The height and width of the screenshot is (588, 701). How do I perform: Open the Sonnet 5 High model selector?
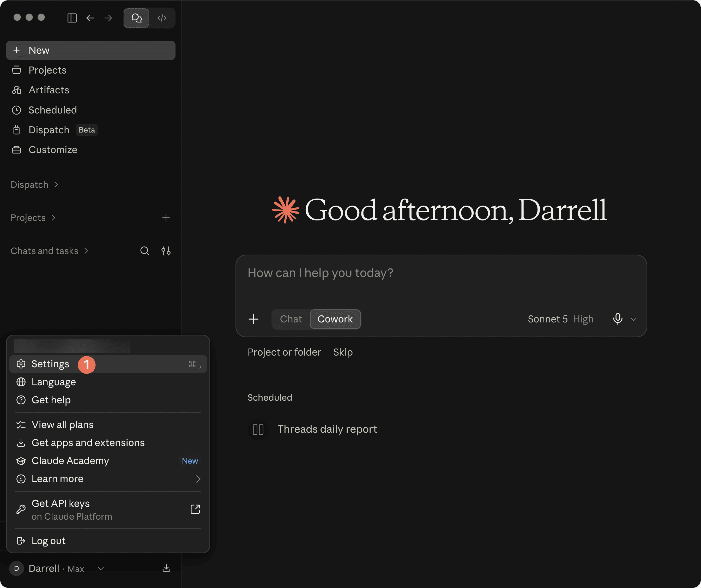(x=560, y=319)
